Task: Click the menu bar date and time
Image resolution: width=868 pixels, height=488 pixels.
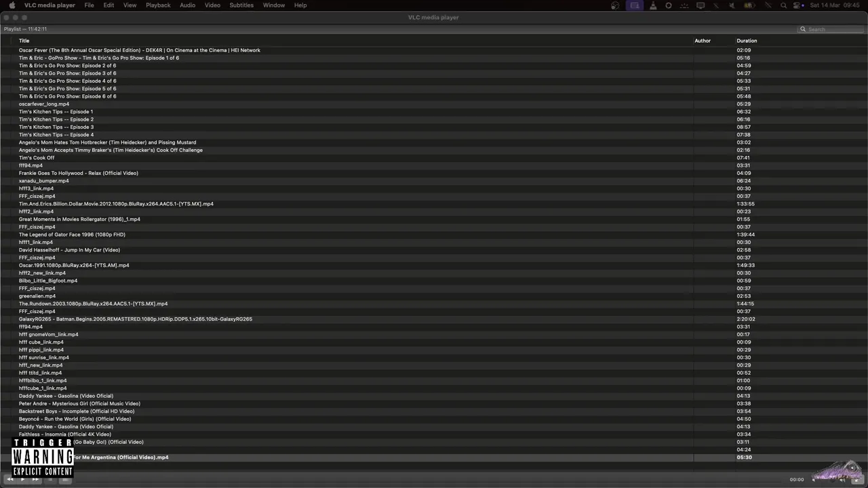Action: pyautogui.click(x=835, y=5)
